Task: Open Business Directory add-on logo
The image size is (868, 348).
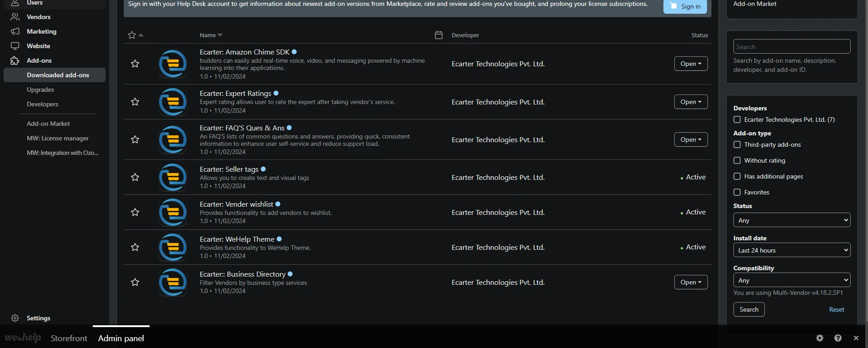Action: 173,282
